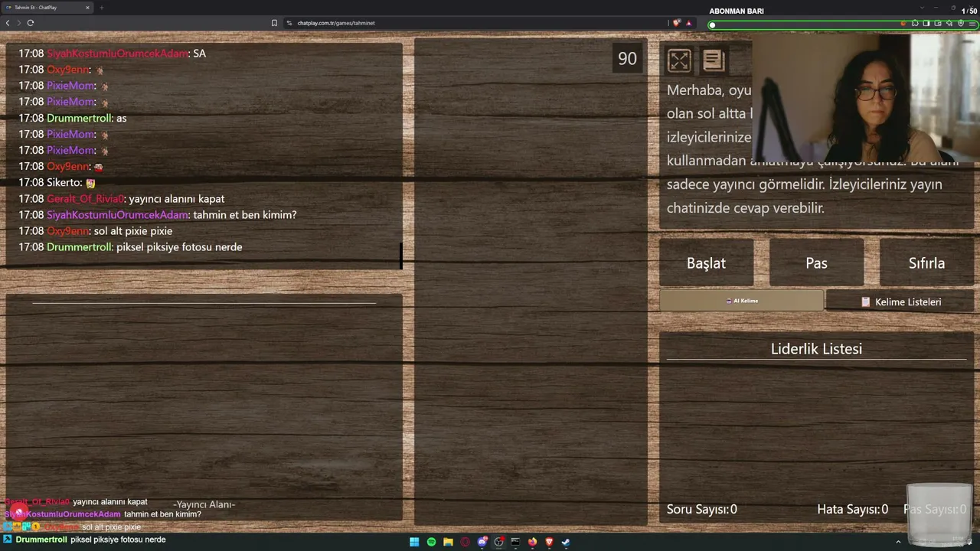
Task: Click the streamer webcam overlay
Action: click(866, 98)
